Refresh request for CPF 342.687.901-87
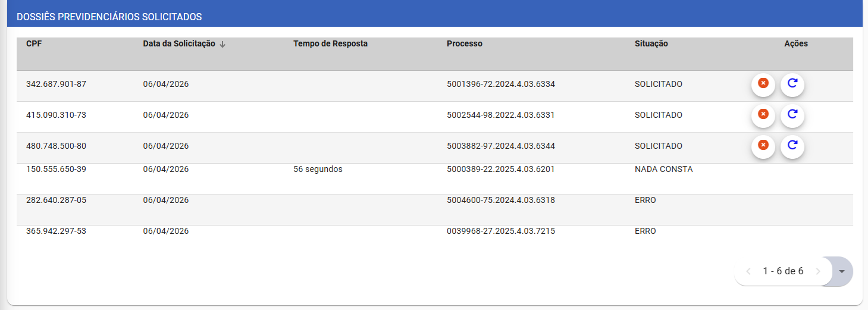868x310 pixels. (792, 84)
